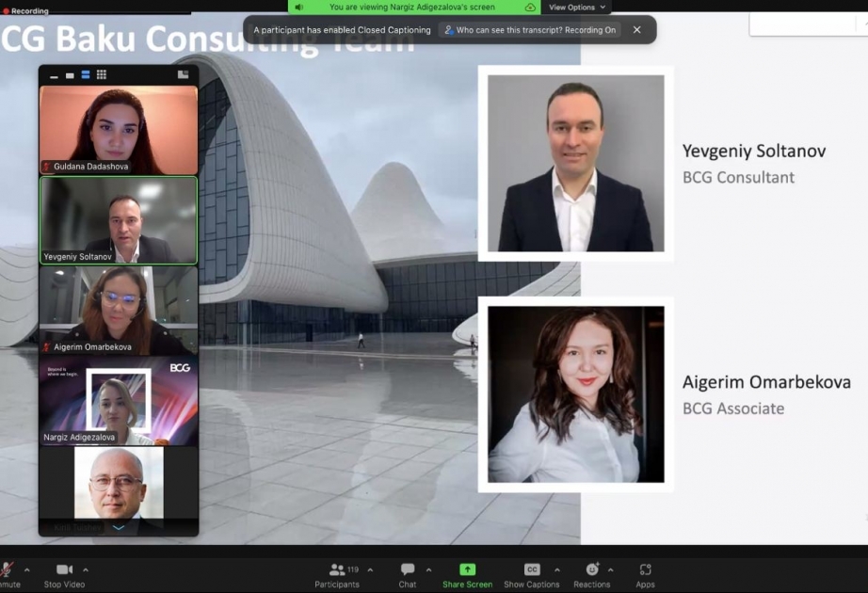The height and width of the screenshot is (593, 868).
Task: Select the bottom video thumbnail of bald man
Action: [x=119, y=483]
